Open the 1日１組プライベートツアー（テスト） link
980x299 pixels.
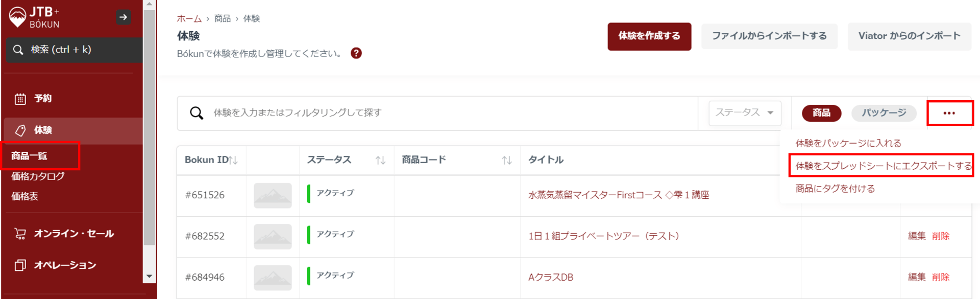coord(604,236)
